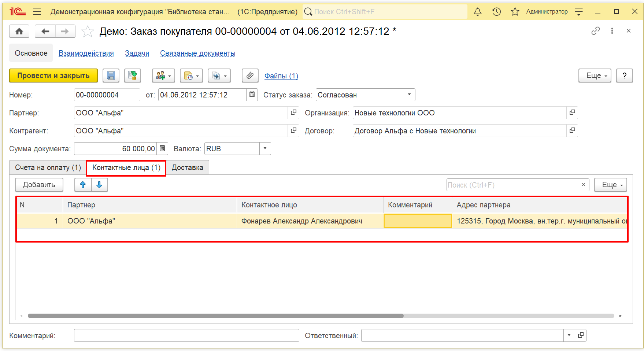Expand the interactions users dropdown button
Screen dimensions: 644x351
click(163, 76)
